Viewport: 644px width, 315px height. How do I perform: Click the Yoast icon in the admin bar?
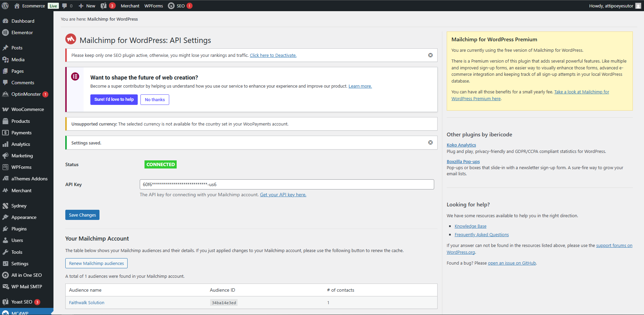click(x=104, y=6)
